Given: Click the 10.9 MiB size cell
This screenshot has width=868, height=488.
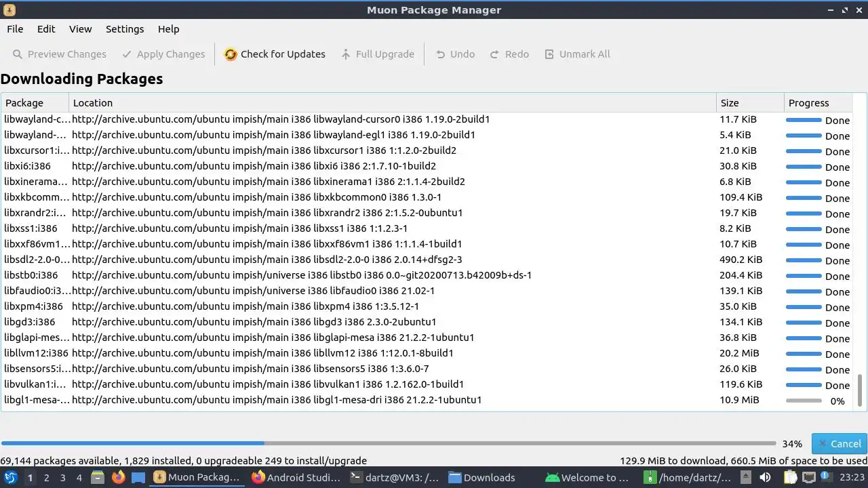Looking at the screenshot, I should click(739, 400).
